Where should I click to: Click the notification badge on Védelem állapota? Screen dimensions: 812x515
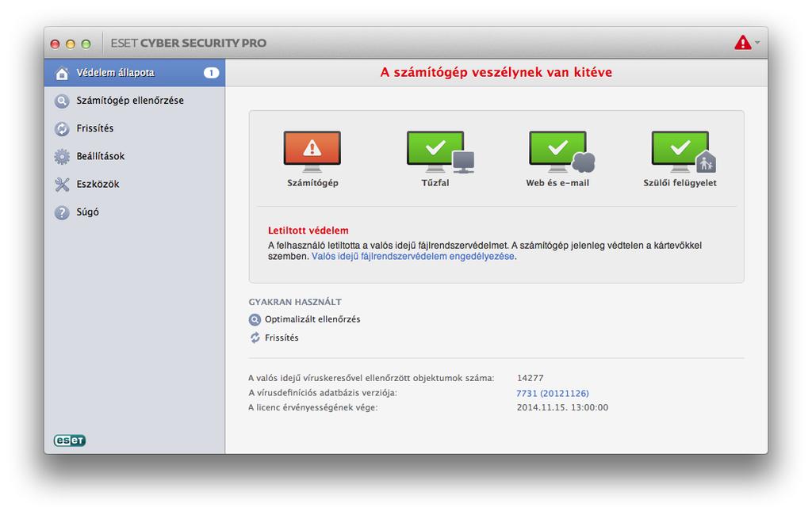pos(211,73)
